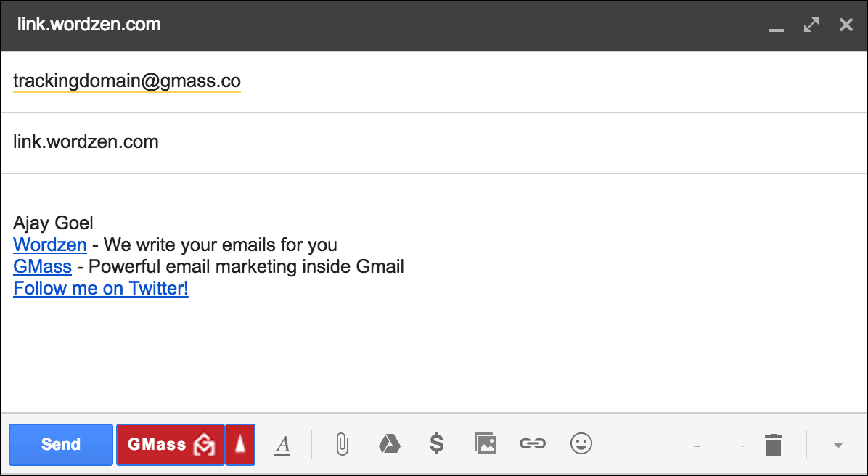Discard draft with the trash icon

point(774,445)
